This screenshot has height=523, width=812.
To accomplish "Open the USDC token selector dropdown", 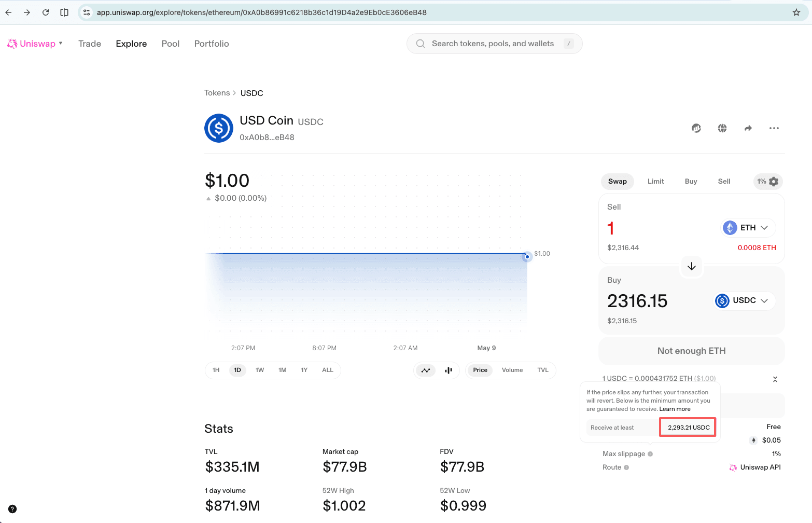I will point(745,300).
